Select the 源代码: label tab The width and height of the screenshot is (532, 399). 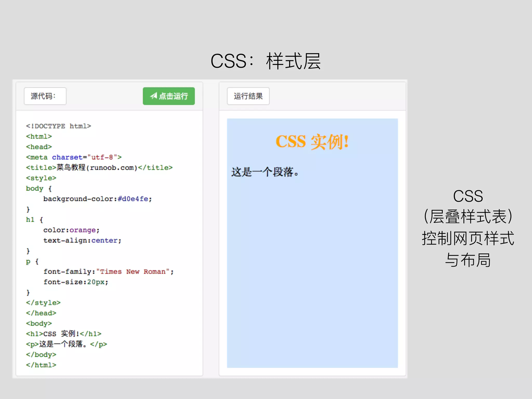tap(45, 96)
